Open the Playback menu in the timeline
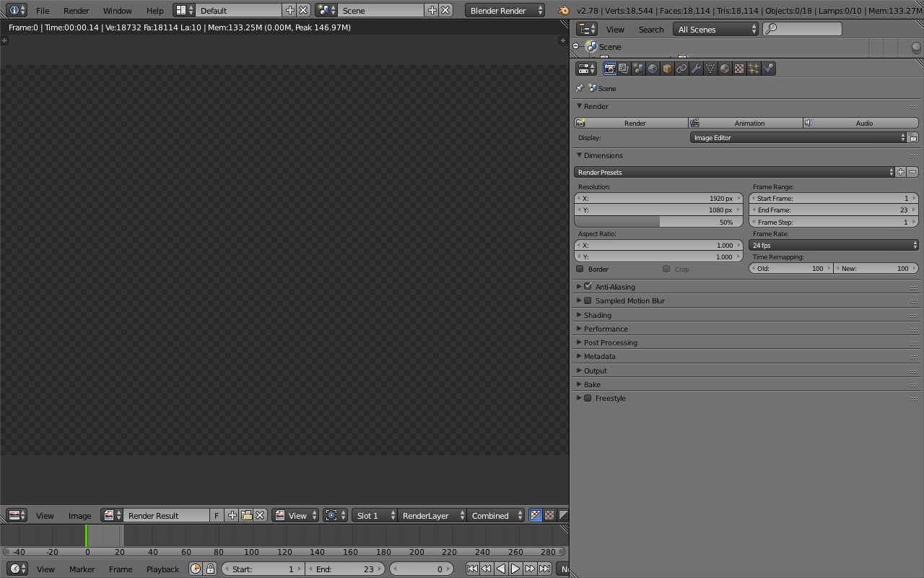The height and width of the screenshot is (578, 924). coord(162,569)
